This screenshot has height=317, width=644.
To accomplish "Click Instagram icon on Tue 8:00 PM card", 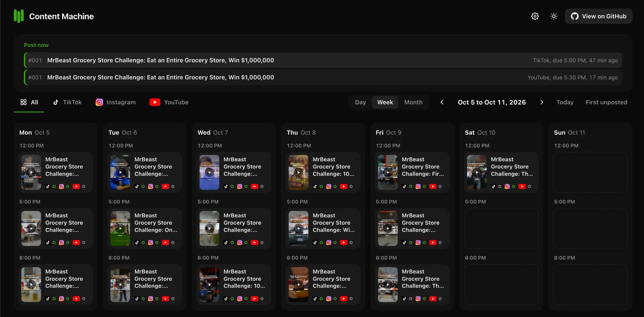I will click(x=150, y=299).
